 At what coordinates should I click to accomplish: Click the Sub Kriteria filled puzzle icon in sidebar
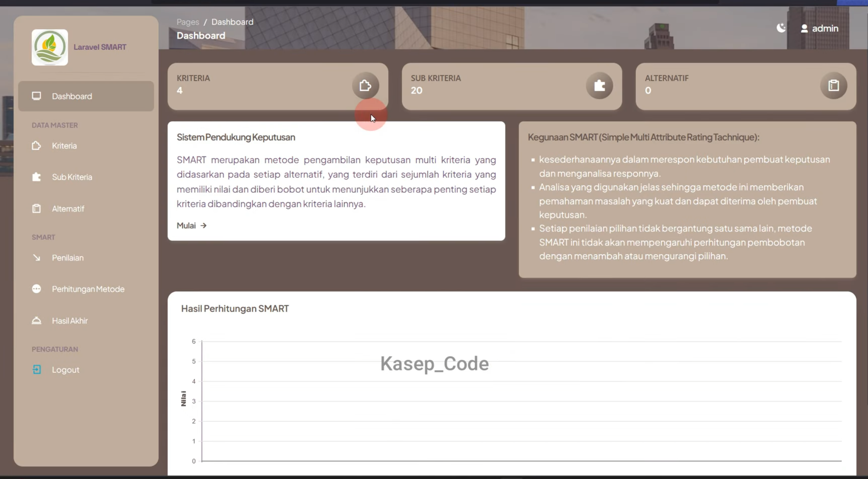pos(36,177)
